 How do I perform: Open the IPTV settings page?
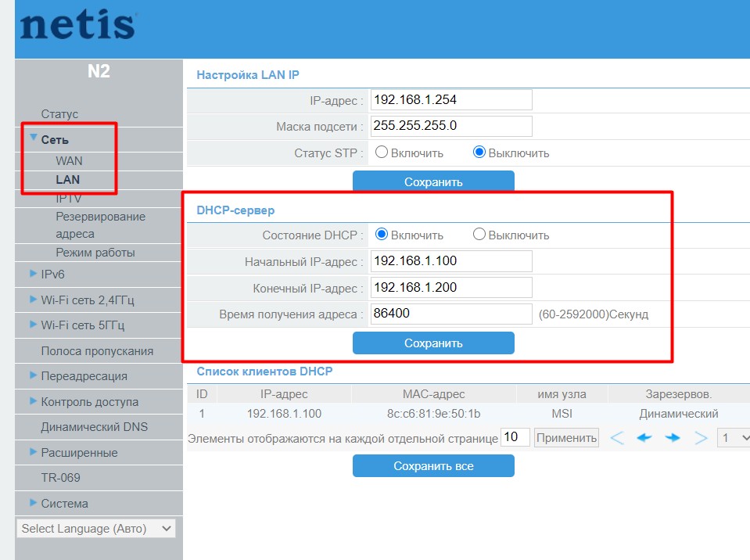point(68,198)
